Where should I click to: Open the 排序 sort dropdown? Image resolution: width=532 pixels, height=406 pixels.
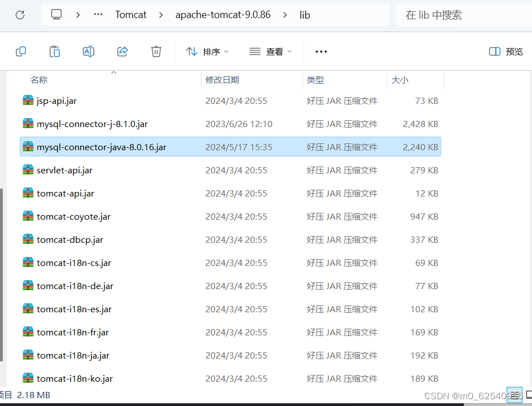[208, 51]
